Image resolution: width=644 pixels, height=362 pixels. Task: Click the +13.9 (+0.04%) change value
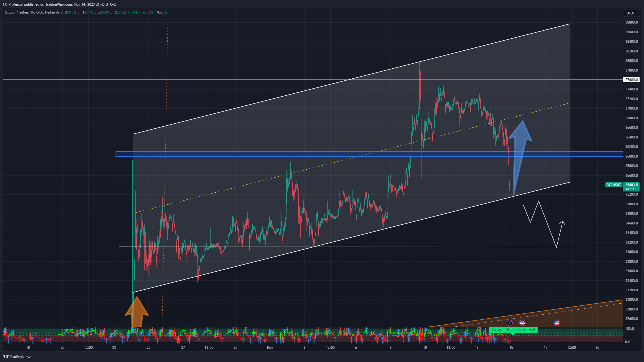click(143, 12)
